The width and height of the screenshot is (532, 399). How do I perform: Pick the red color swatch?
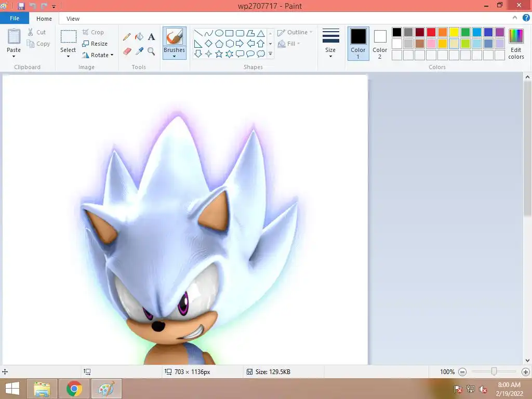click(431, 32)
